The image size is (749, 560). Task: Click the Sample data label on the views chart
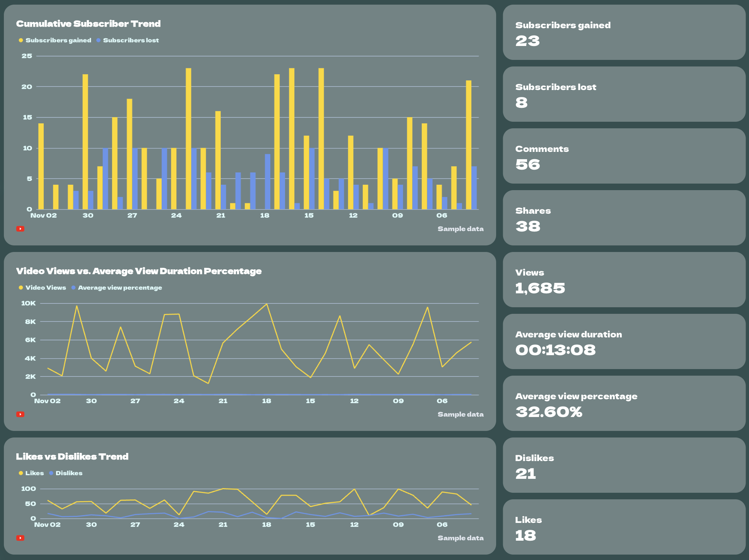(x=461, y=414)
